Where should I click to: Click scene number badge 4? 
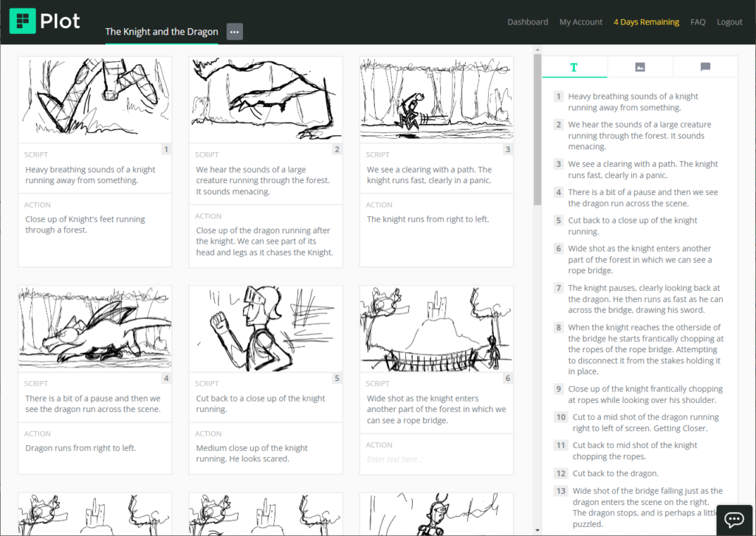166,379
